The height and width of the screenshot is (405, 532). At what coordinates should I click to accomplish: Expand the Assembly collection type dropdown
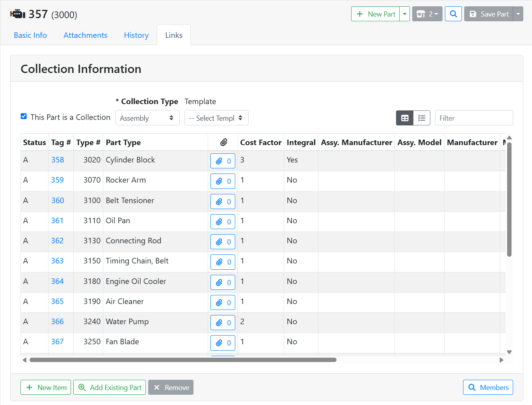147,118
